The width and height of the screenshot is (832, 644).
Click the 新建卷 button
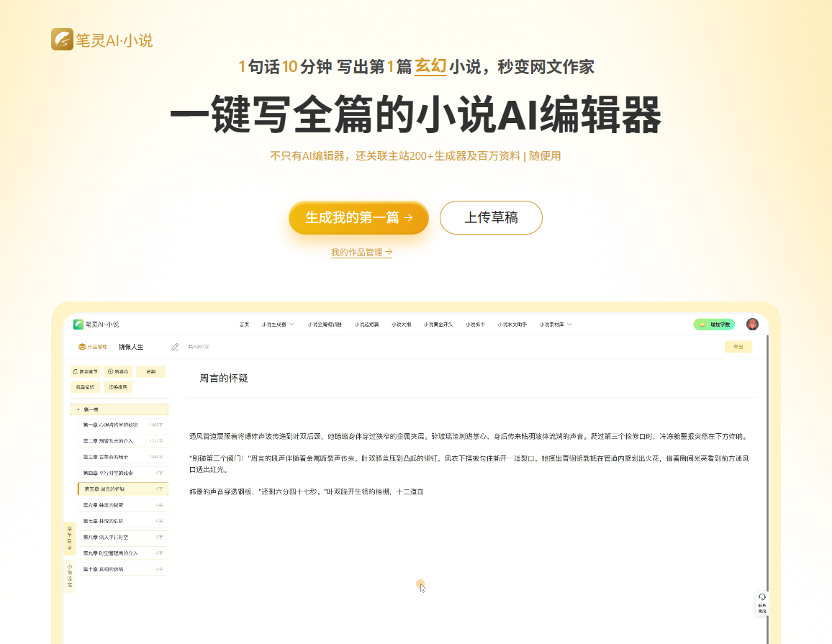[x=118, y=371]
